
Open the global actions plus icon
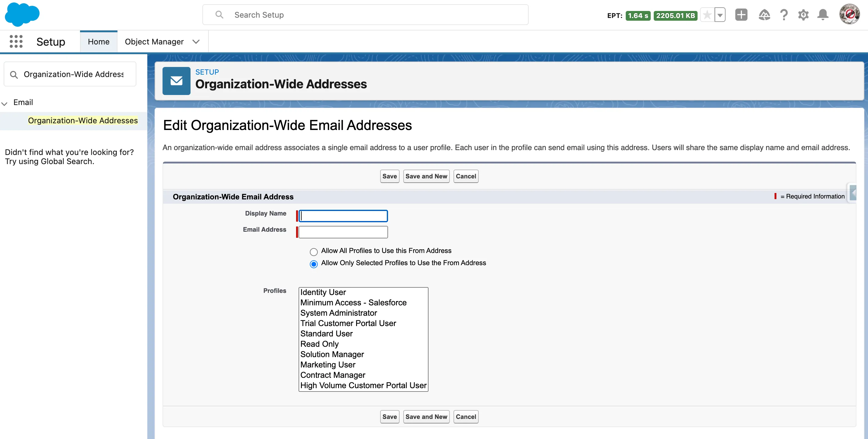(x=741, y=15)
